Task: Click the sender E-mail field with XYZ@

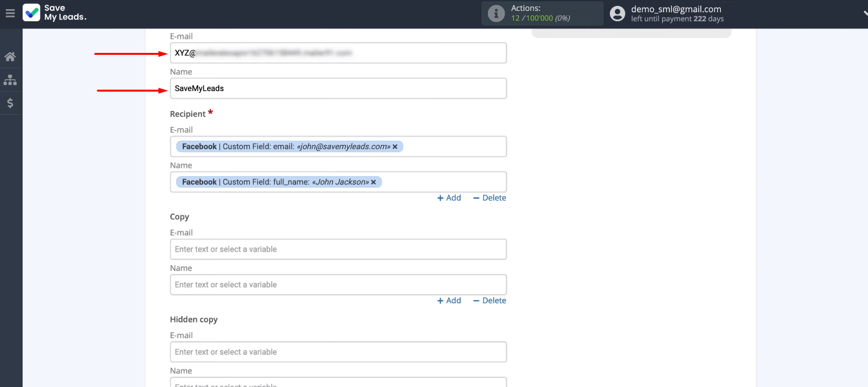Action: tap(338, 53)
